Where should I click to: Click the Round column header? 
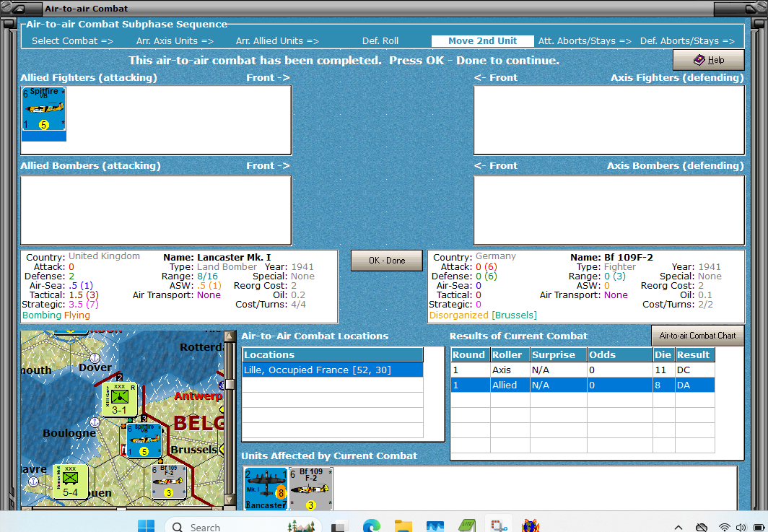pyautogui.click(x=470, y=354)
